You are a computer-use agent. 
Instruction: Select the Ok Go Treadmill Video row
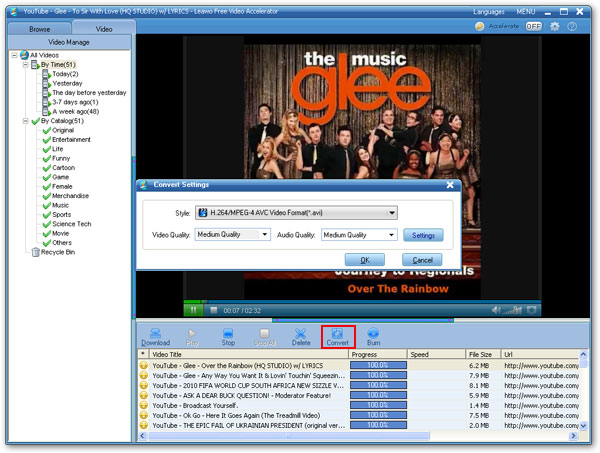coord(358,415)
